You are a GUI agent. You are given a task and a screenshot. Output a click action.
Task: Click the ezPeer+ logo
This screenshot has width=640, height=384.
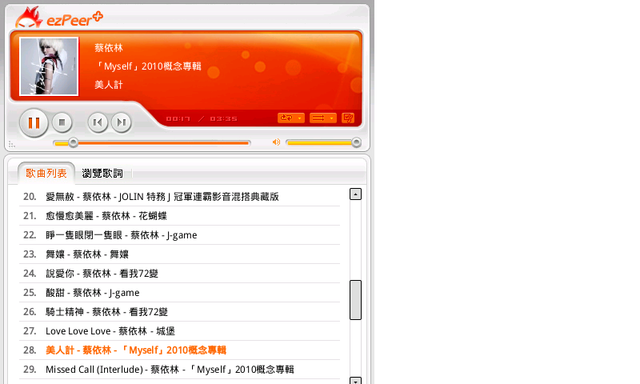[x=59, y=18]
